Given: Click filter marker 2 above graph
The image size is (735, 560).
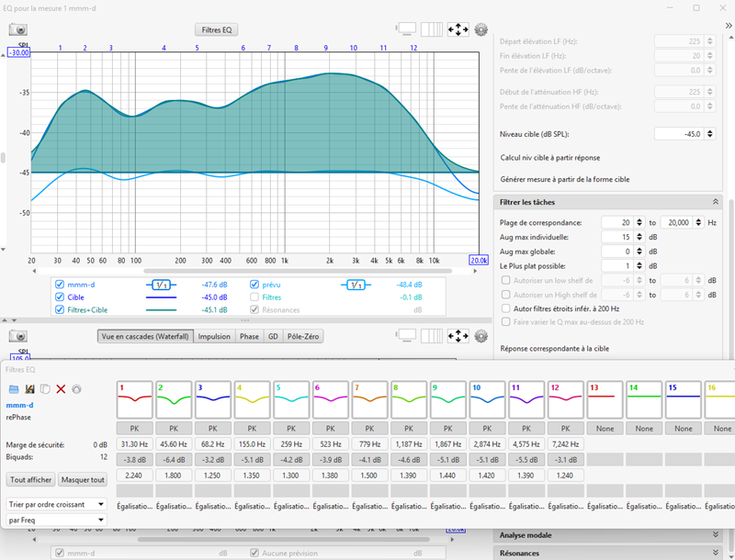Looking at the screenshot, I should pos(85,48).
